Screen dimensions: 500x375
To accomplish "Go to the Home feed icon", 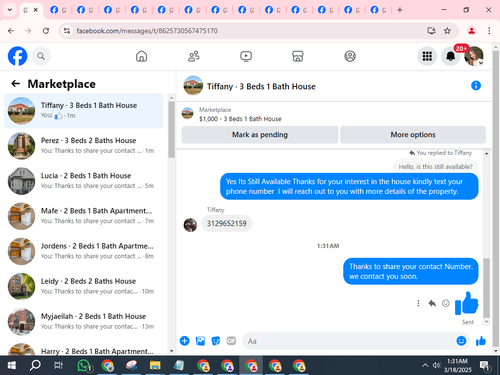I will pos(141,56).
